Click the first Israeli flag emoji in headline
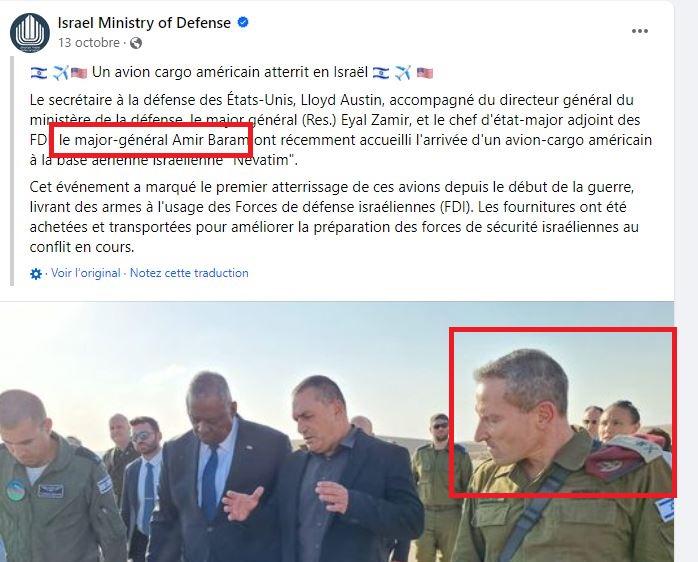 pyautogui.click(x=39, y=73)
